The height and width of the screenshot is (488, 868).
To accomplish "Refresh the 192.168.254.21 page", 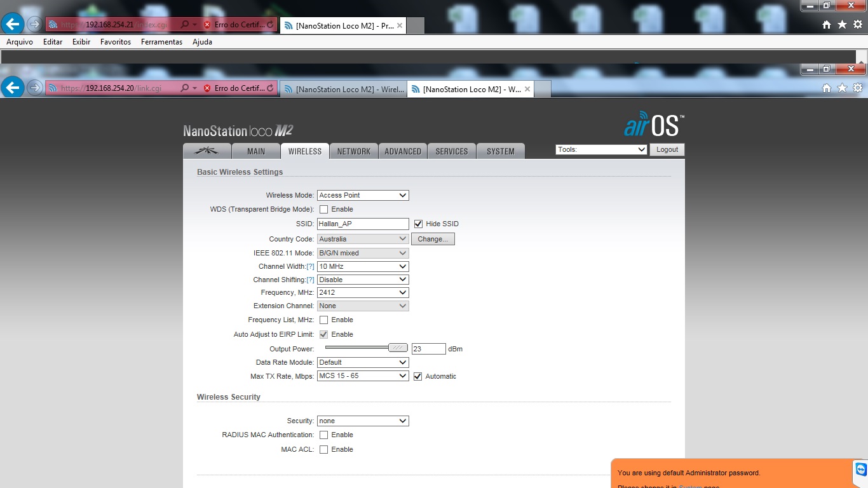I will [271, 25].
